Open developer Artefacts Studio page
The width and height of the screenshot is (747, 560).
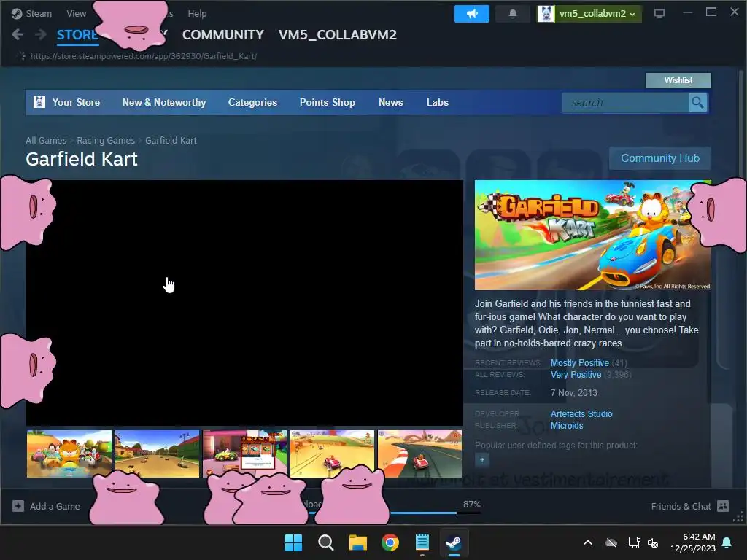click(581, 414)
